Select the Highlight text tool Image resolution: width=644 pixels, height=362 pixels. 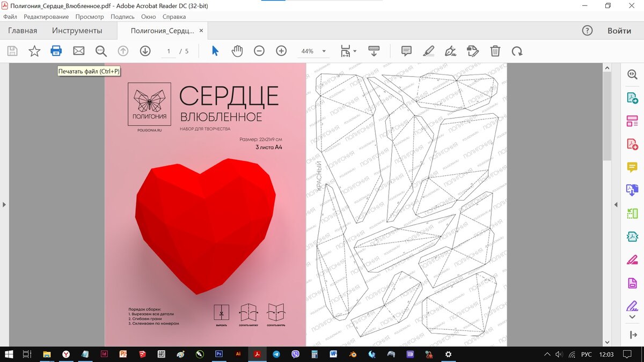point(428,51)
